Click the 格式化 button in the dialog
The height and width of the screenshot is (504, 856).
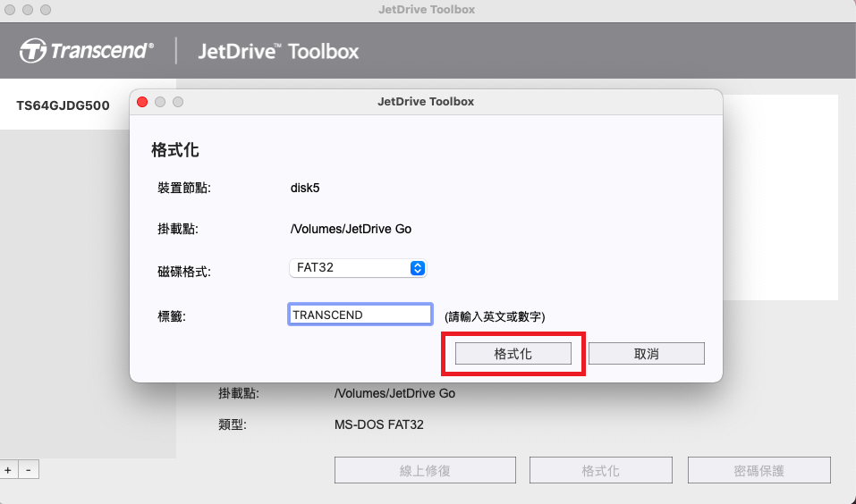[513, 354]
